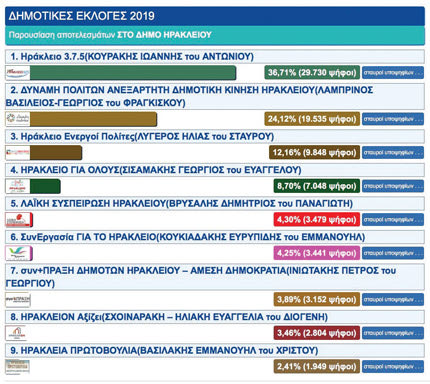Click heading 7. συν+ΠΡΑΞΗ ΔΗΜΟΤΩΝ ΗΡΑΚΛΕΙΟΥ
Screen dimensions: 430x384
coord(215,277)
